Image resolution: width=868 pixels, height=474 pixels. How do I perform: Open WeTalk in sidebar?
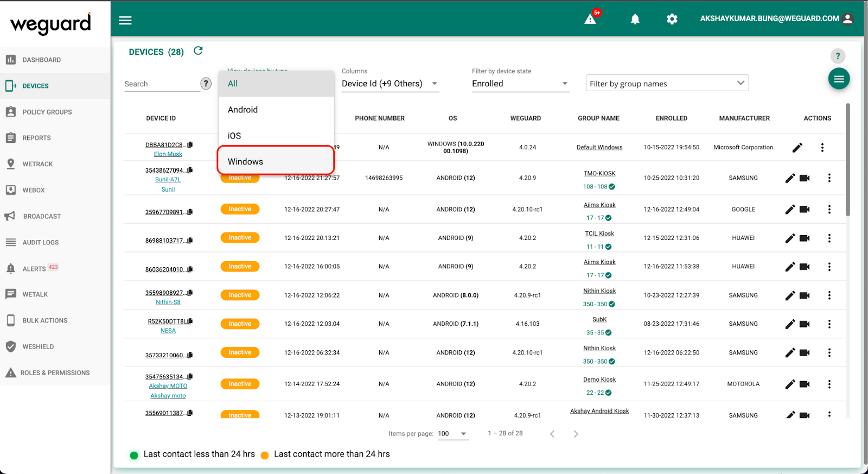[55, 294]
